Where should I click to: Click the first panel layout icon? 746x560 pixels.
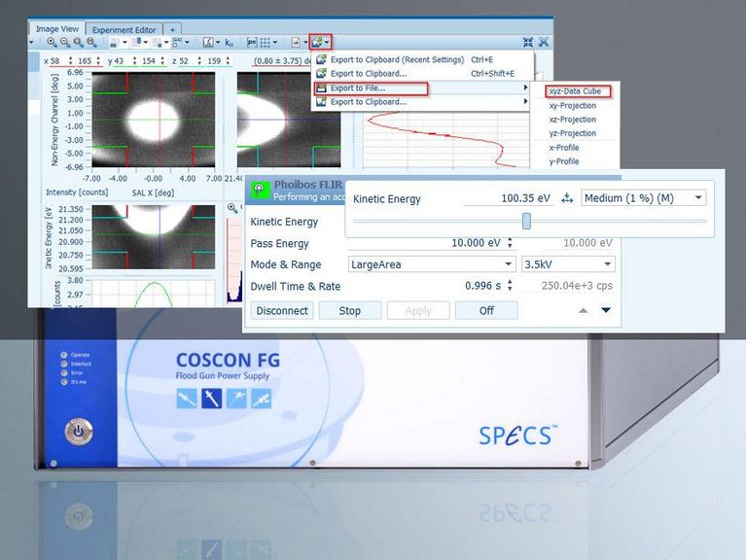114,43
